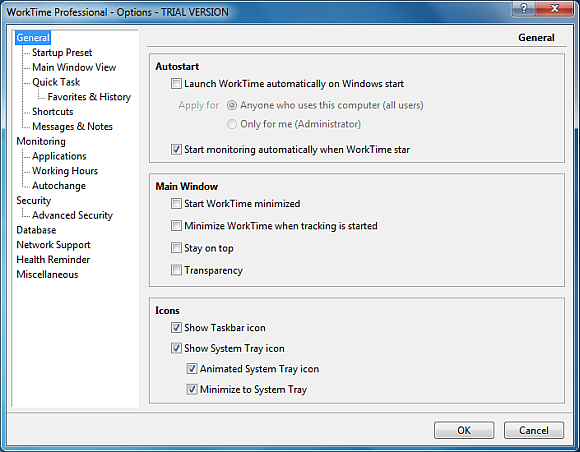580x452 pixels.
Task: Select Only for me (Administrator) radio option
Action: 232,124
